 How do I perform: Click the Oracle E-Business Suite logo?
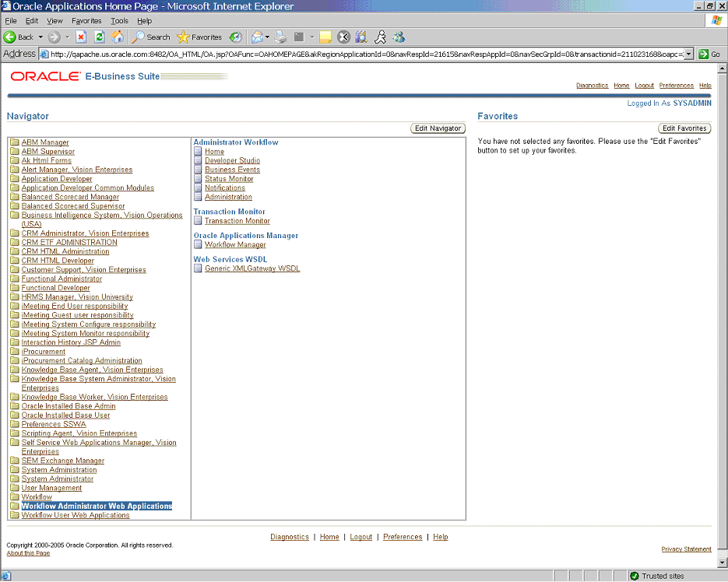pyautogui.click(x=86, y=76)
